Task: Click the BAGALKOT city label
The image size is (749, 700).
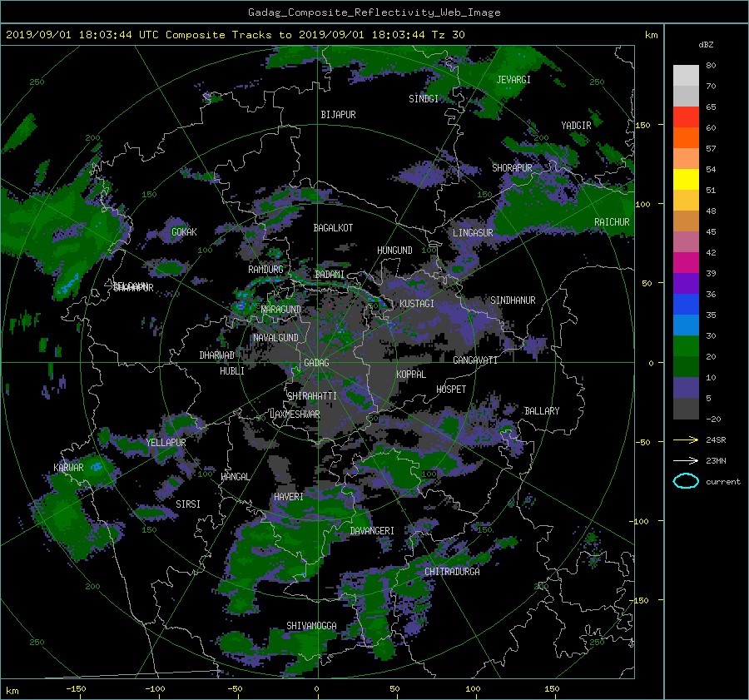Action: [333, 228]
